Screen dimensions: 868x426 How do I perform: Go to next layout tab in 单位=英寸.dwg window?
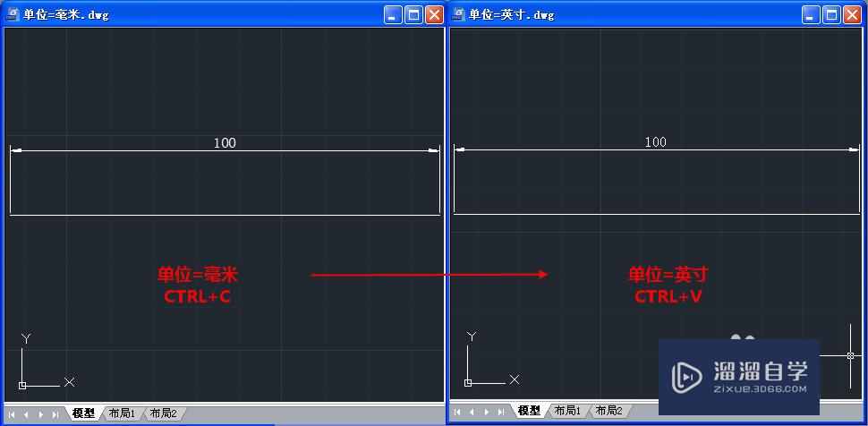(x=487, y=413)
